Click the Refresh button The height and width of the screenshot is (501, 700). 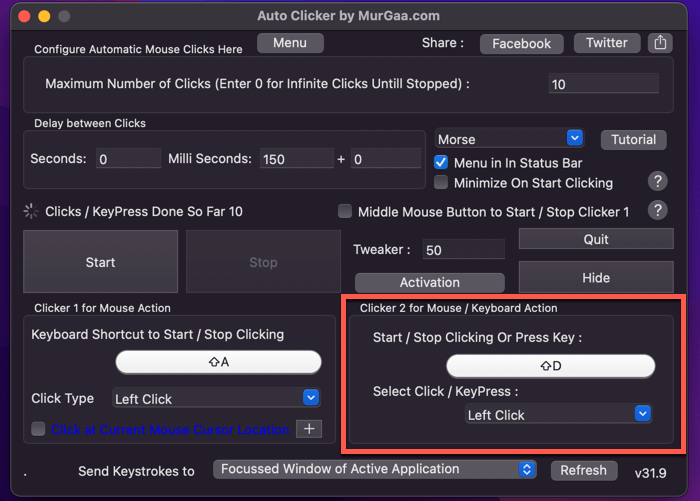(583, 470)
